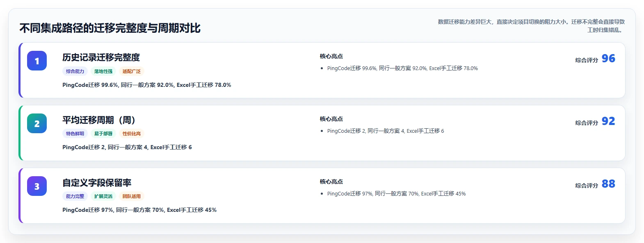Click the score 92

point(608,121)
